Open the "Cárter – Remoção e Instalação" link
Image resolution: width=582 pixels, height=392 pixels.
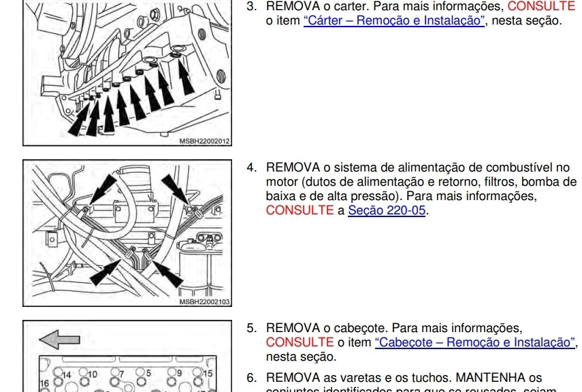pos(393,20)
